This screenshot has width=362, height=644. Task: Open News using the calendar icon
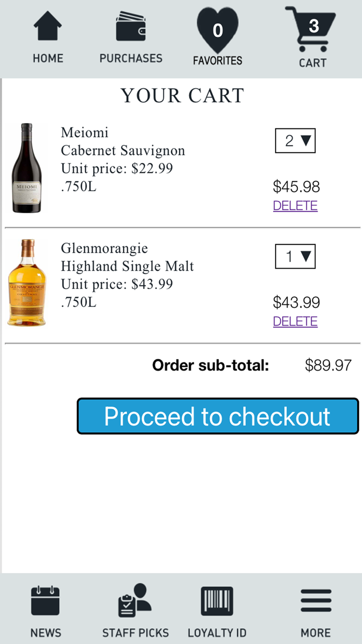coord(46,602)
